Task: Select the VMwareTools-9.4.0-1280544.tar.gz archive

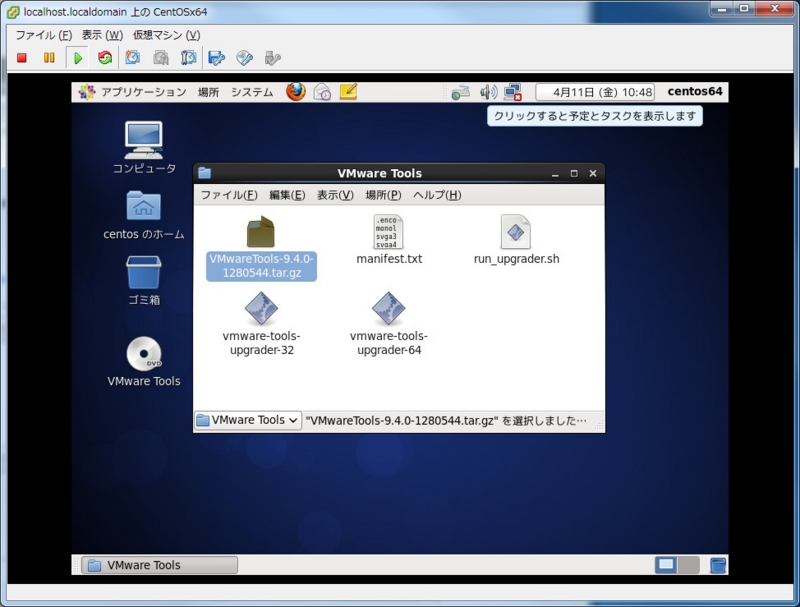Action: [x=261, y=247]
